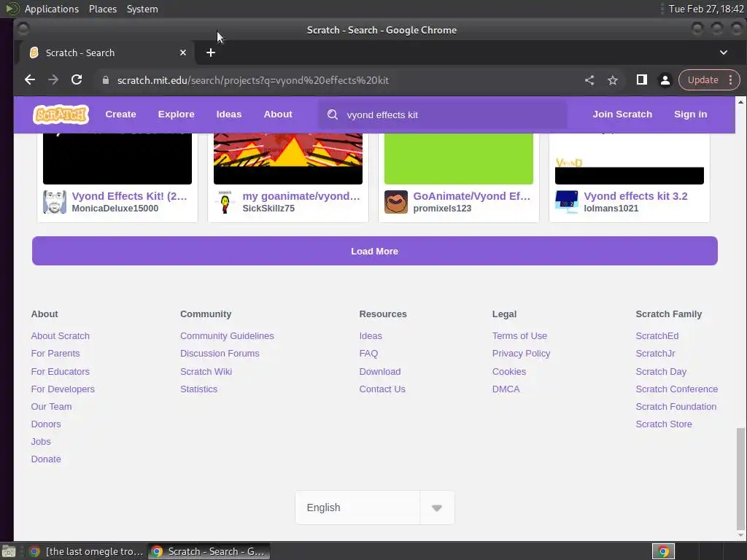
Task: Click Ideas in Scratch navigation bar
Action: (x=228, y=114)
